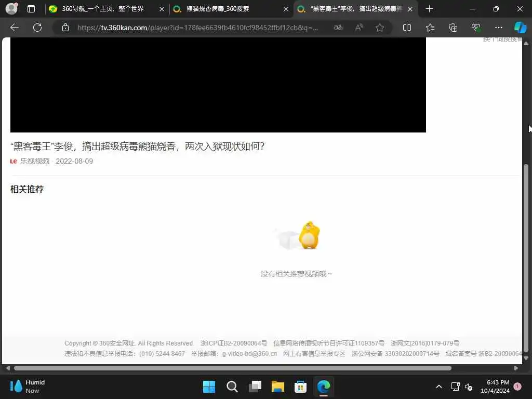532x399 pixels.
Task: Open the Favorites list icon
Action: pos(430,28)
